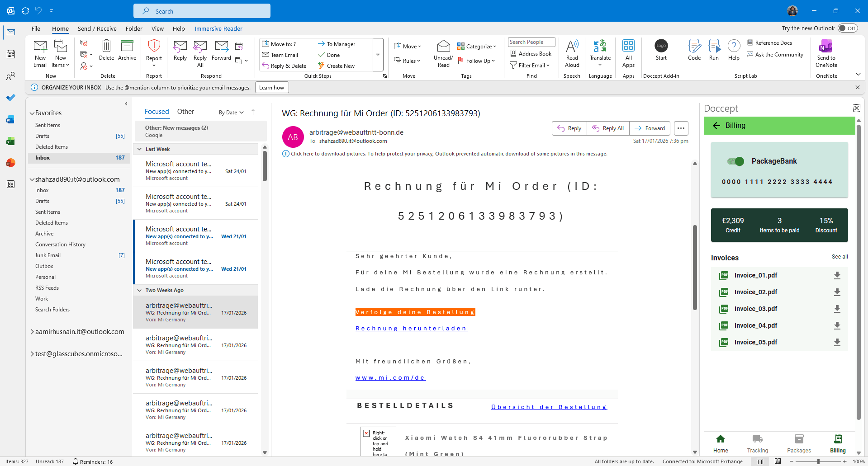Viewport: 868px width, 466px height.
Task: Download Invoice_05.pdf
Action: click(x=837, y=342)
